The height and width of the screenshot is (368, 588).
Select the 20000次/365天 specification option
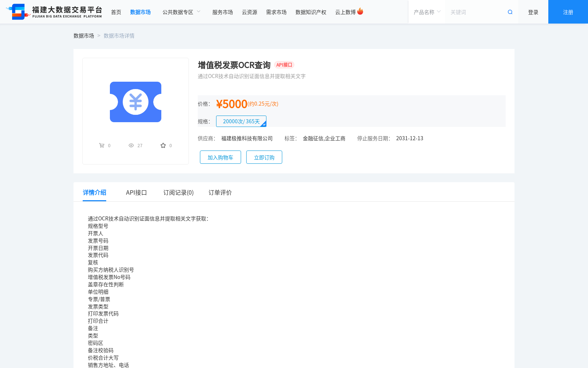(241, 121)
